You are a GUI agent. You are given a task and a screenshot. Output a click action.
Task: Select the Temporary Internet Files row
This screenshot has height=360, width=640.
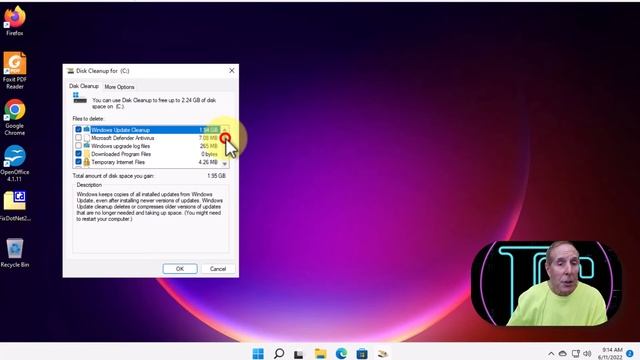[x=147, y=162]
